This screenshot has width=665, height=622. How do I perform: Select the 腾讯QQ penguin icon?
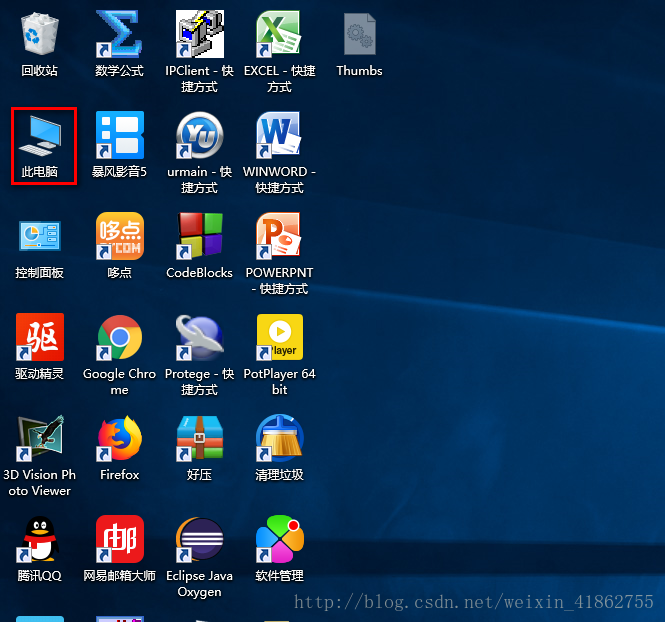pyautogui.click(x=39, y=539)
